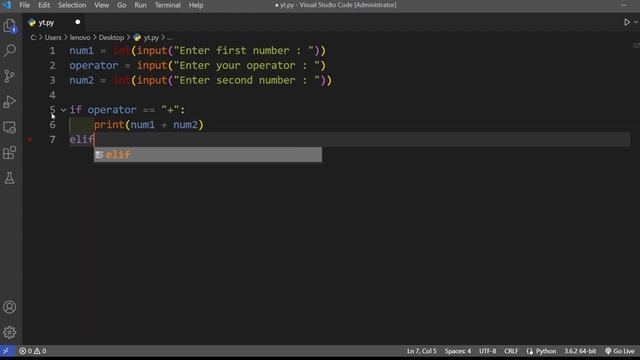The image size is (640, 360).
Task: Click the operator variable on line 2
Action: click(93, 66)
